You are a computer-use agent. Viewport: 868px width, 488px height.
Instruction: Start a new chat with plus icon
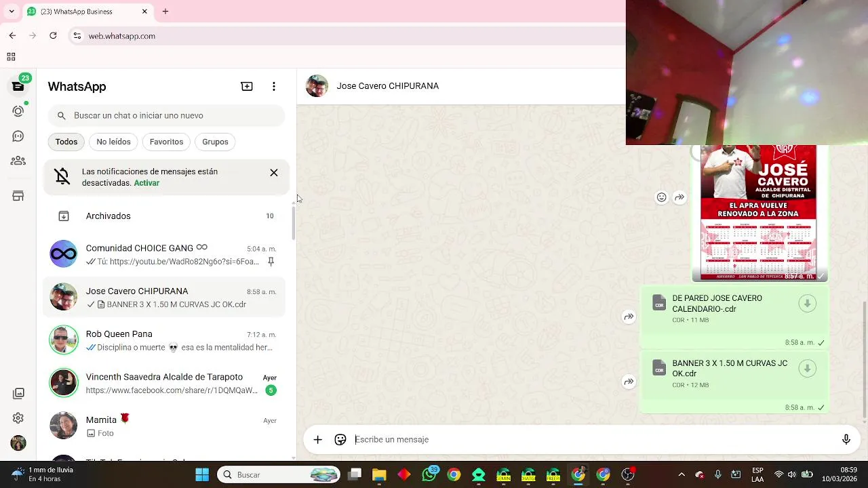247,87
